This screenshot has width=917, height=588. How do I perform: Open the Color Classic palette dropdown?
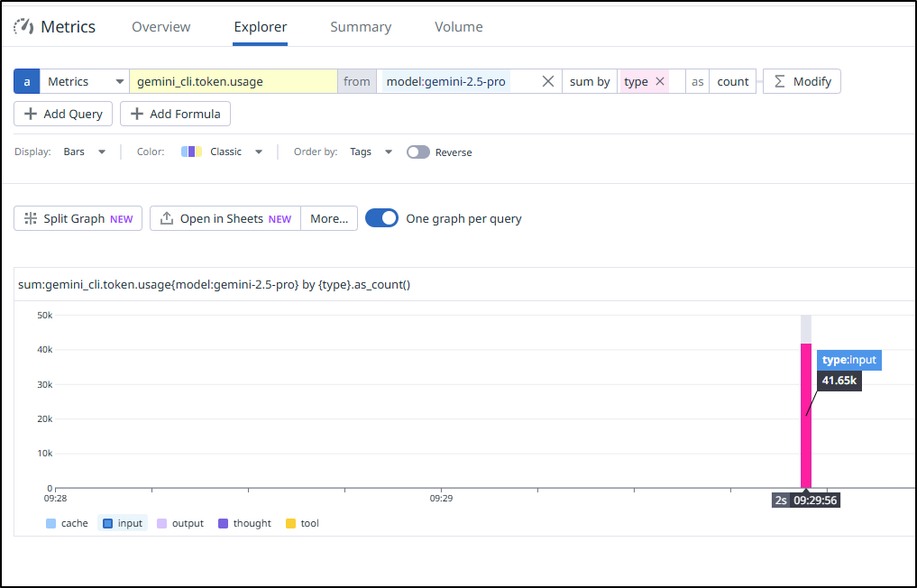[x=222, y=152]
